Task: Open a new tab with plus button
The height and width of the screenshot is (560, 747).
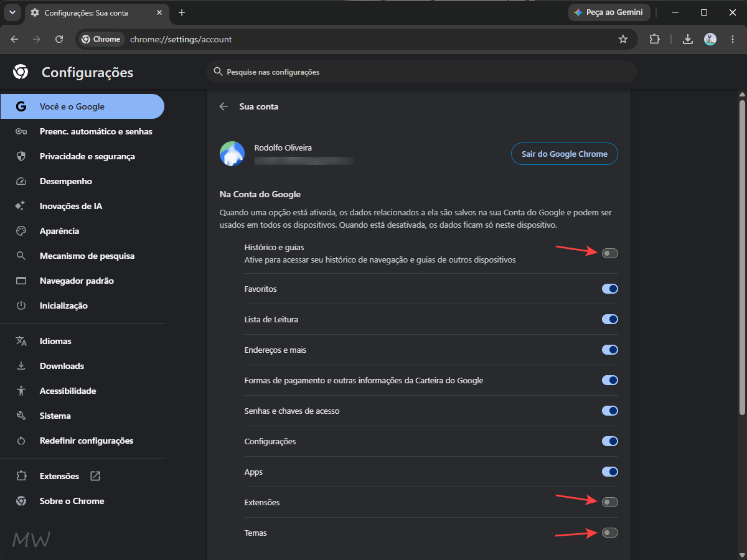Action: click(182, 12)
